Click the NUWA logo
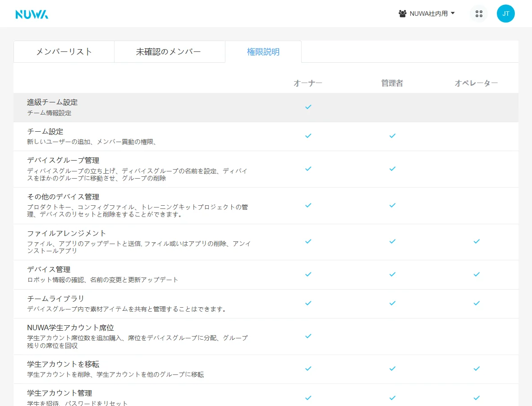 (32, 14)
